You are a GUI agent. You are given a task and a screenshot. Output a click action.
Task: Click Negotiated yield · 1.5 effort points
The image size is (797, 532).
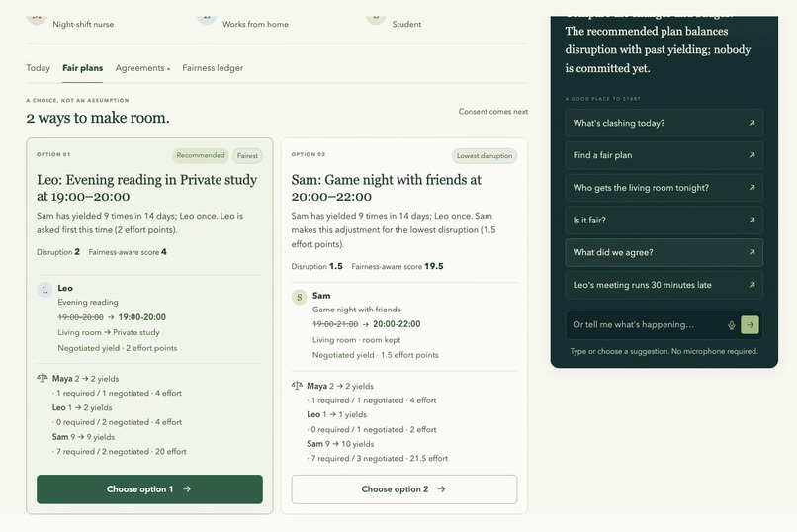(375, 355)
